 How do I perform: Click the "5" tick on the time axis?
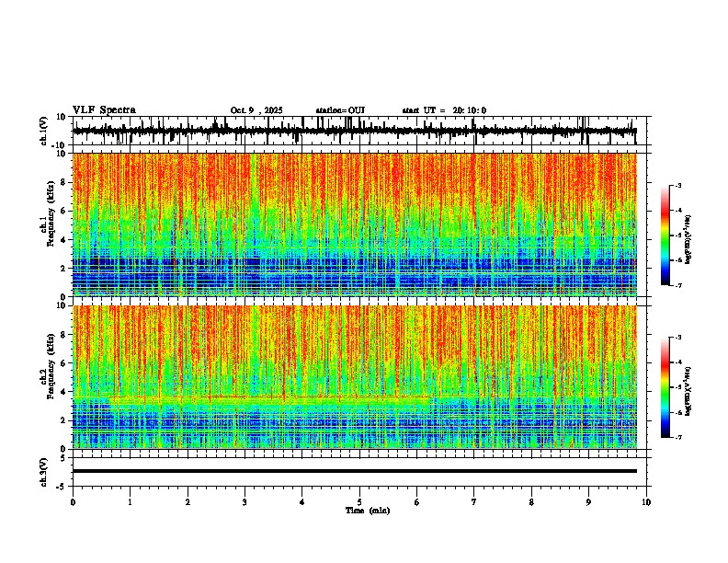coord(359,502)
